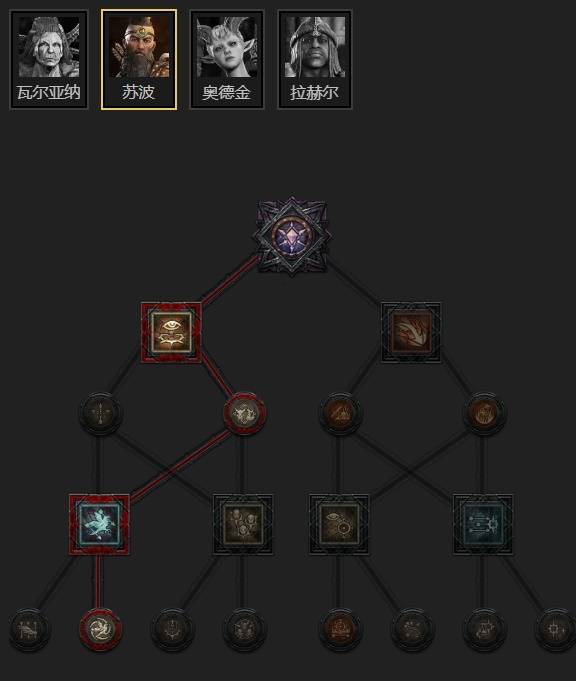Select the brown claw slash skill node
Screen dimensions: 576x681
(x=411, y=333)
